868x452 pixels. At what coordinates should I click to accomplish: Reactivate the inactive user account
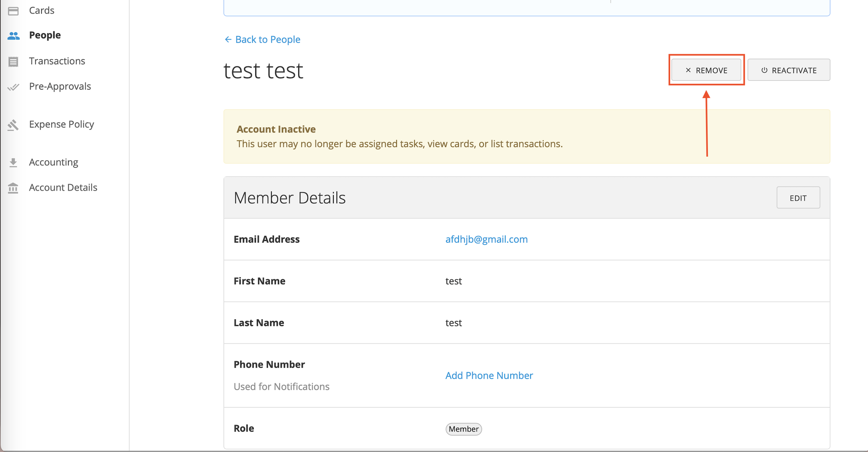[x=789, y=70]
